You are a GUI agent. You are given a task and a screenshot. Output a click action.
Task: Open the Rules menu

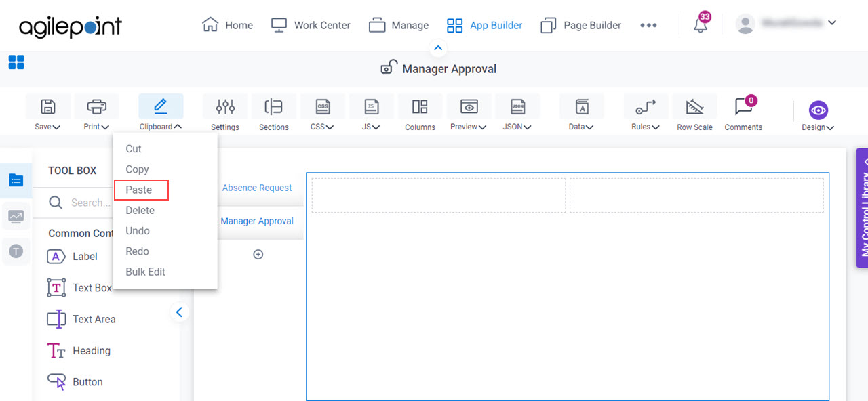(646, 113)
